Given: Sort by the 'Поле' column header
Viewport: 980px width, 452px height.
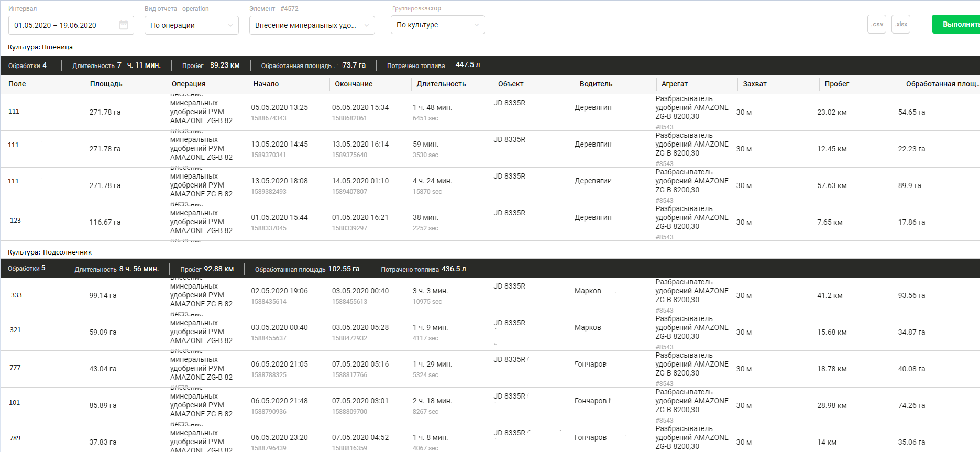Looking at the screenshot, I should [x=17, y=84].
